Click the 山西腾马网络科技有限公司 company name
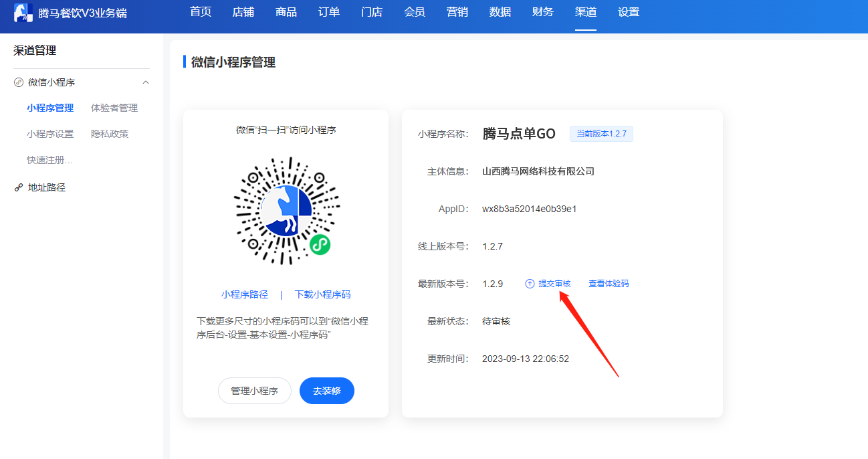Image resolution: width=868 pixels, height=459 pixels. click(538, 171)
